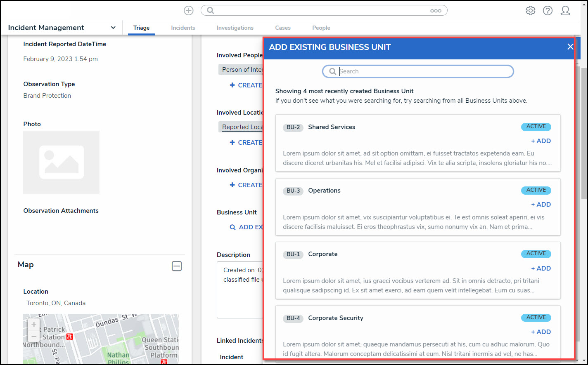The height and width of the screenshot is (365, 588).
Task: Open the Incident Management dropdown
Action: coord(113,28)
